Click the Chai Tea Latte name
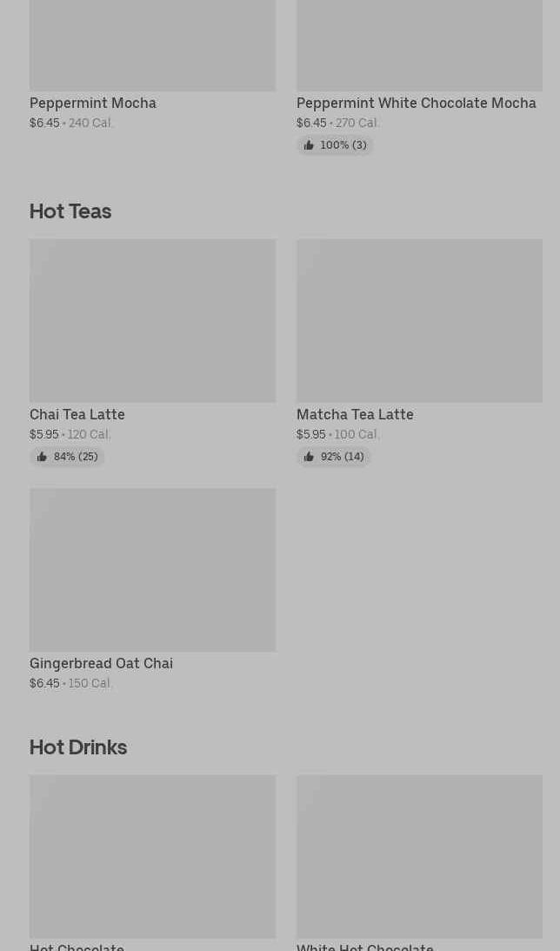The height and width of the screenshot is (951, 560). pos(77,414)
